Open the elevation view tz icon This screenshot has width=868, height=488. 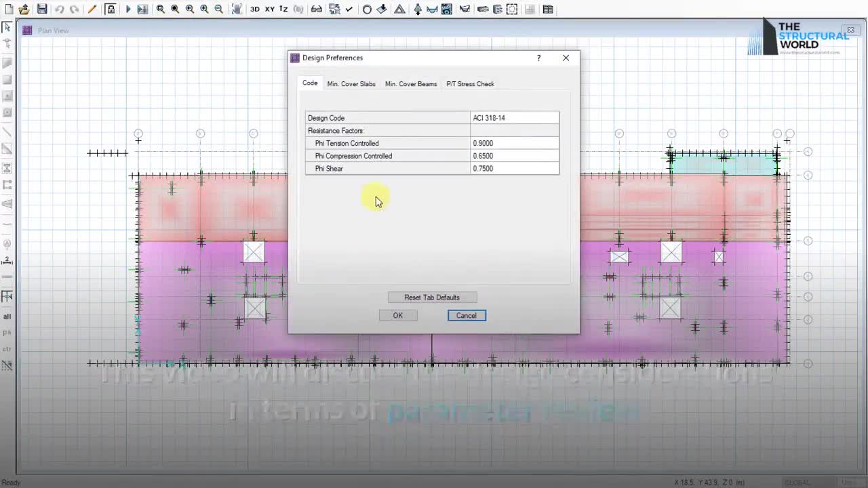[283, 9]
